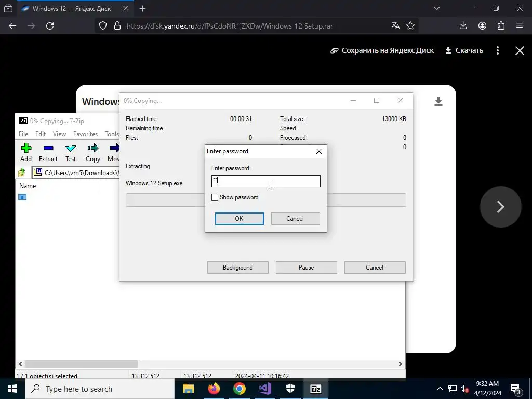Open Windows Start menu
The height and width of the screenshot is (399, 532).
point(12,389)
